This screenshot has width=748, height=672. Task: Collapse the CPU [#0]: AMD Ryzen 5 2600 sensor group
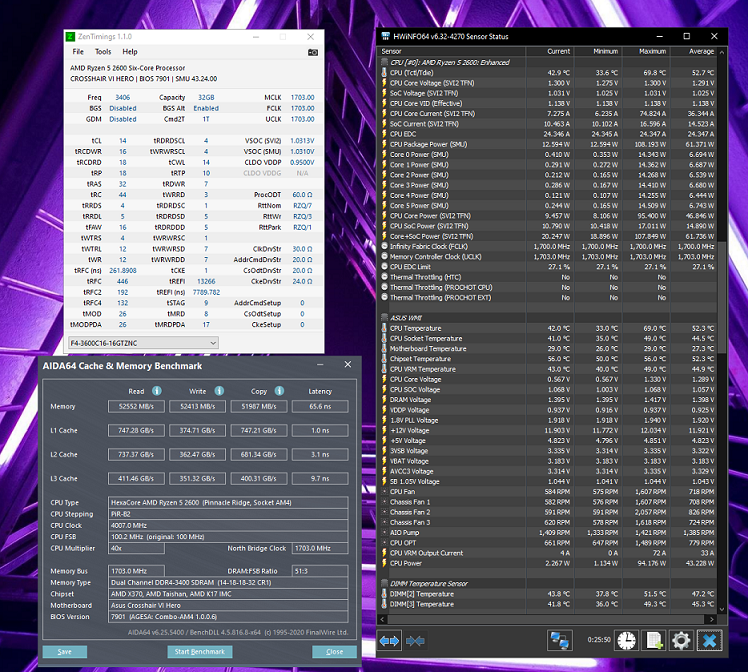tap(384, 62)
